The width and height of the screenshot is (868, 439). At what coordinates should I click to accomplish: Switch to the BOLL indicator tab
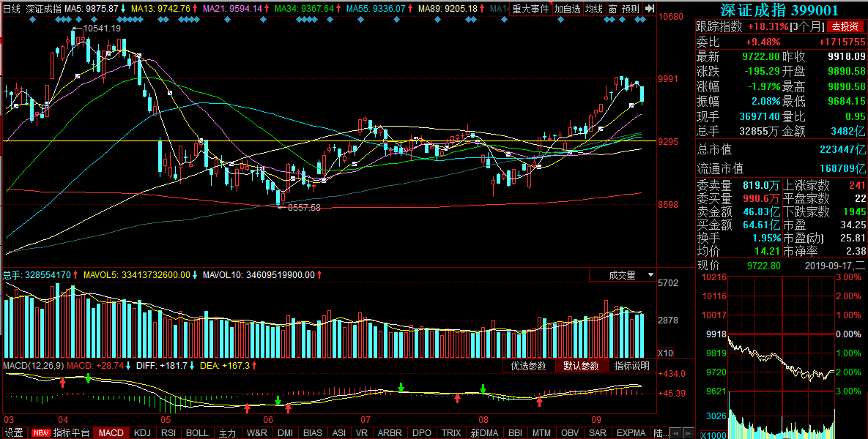(x=197, y=433)
